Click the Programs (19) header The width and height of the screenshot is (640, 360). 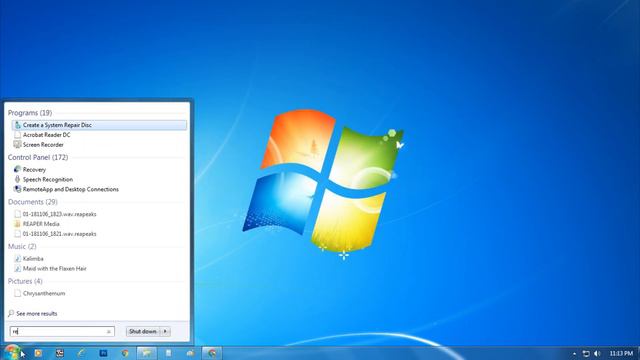[x=30, y=113]
